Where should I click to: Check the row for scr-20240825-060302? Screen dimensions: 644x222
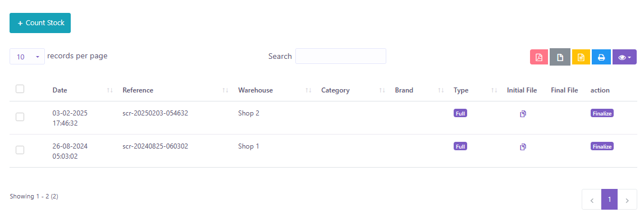20,150
